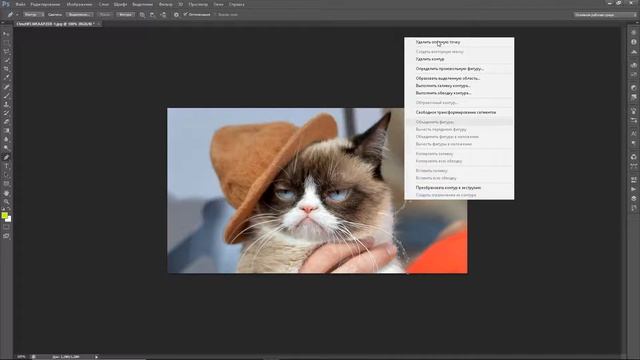The height and width of the screenshot is (360, 640).
Task: Open path alignment in options bar
Action: click(152, 15)
